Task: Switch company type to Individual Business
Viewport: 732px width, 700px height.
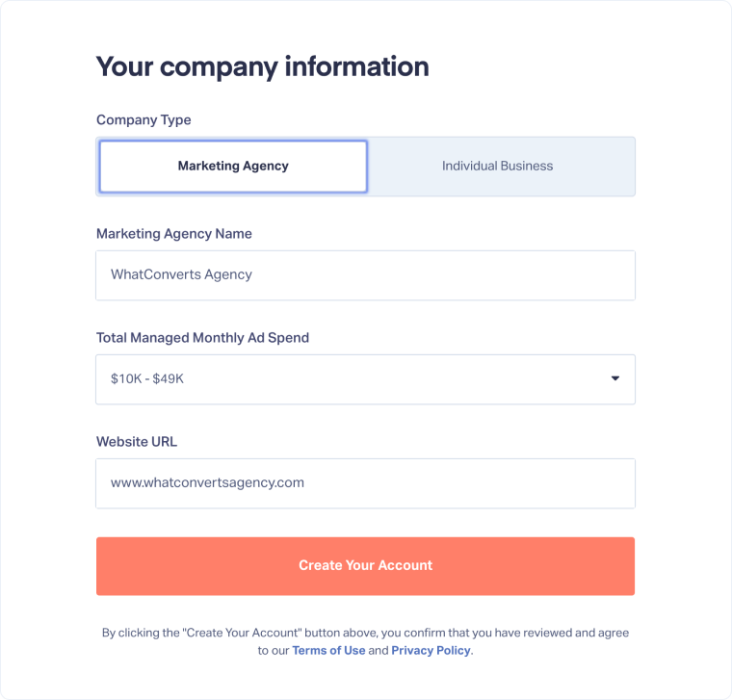Action: point(497,167)
